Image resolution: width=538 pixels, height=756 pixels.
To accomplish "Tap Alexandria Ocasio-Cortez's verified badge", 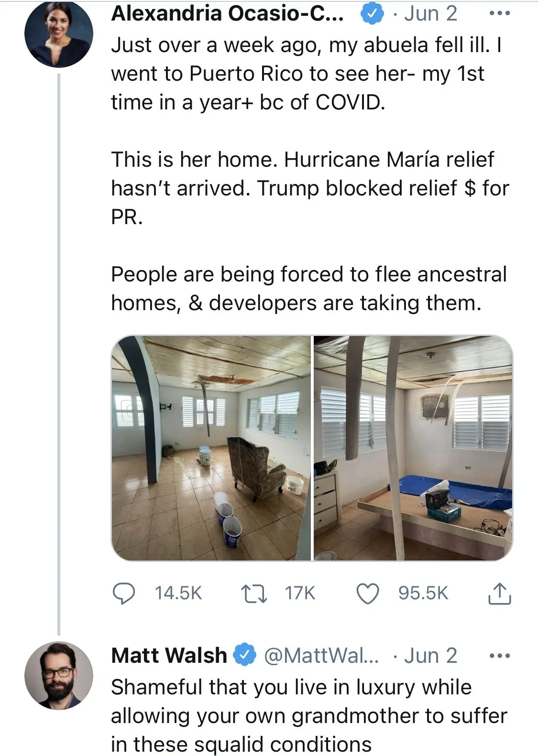I will pyautogui.click(x=372, y=13).
